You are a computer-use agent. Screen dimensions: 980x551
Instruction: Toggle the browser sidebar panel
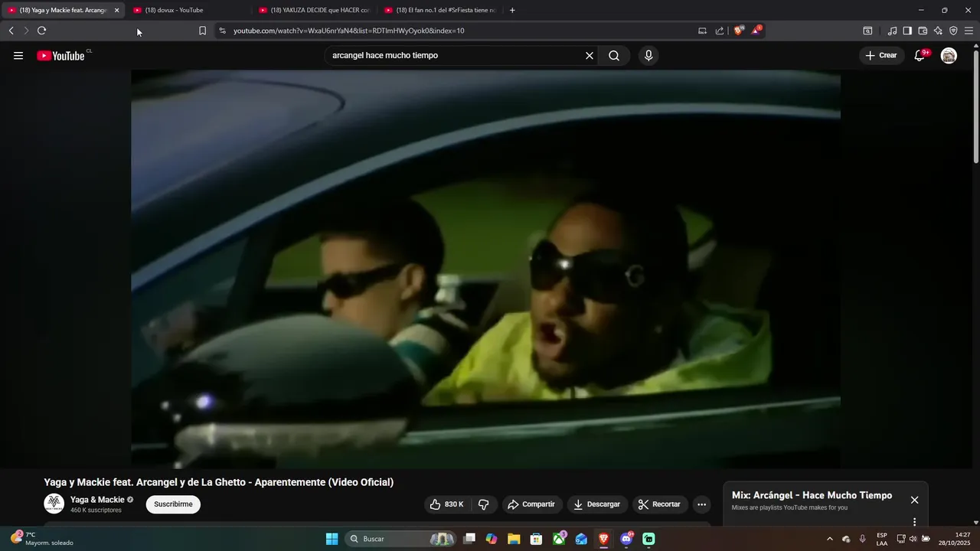point(907,31)
